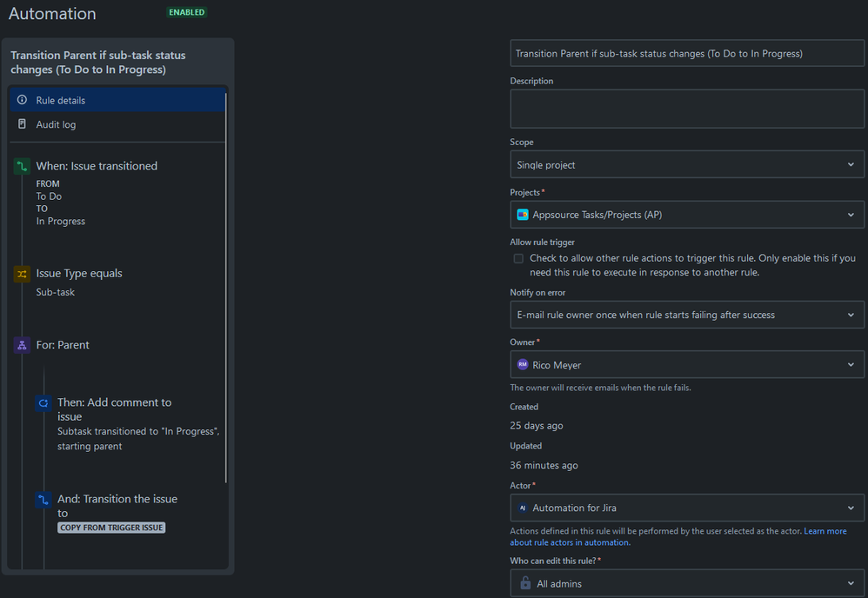The height and width of the screenshot is (598, 868).
Task: Click the COPY FROM TRIGGER ISSUE lozenge
Action: [x=111, y=528]
